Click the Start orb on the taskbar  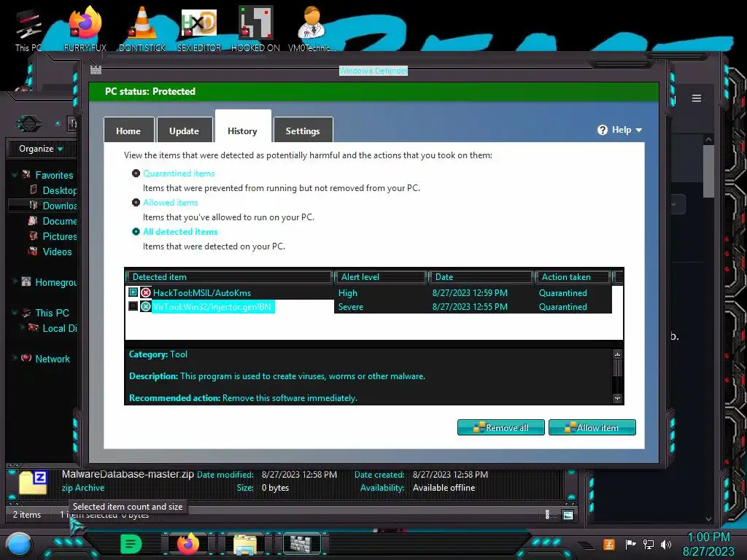coord(19,544)
